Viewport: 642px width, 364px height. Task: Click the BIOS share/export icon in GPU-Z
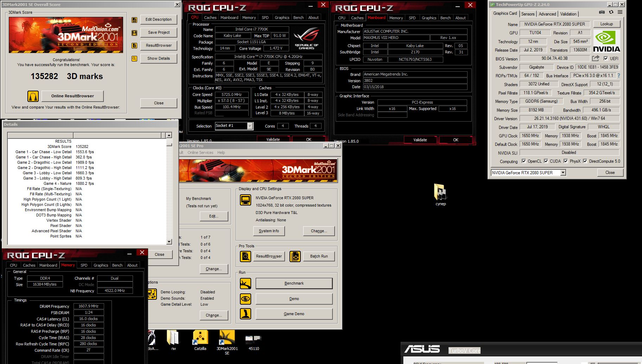[x=596, y=58]
